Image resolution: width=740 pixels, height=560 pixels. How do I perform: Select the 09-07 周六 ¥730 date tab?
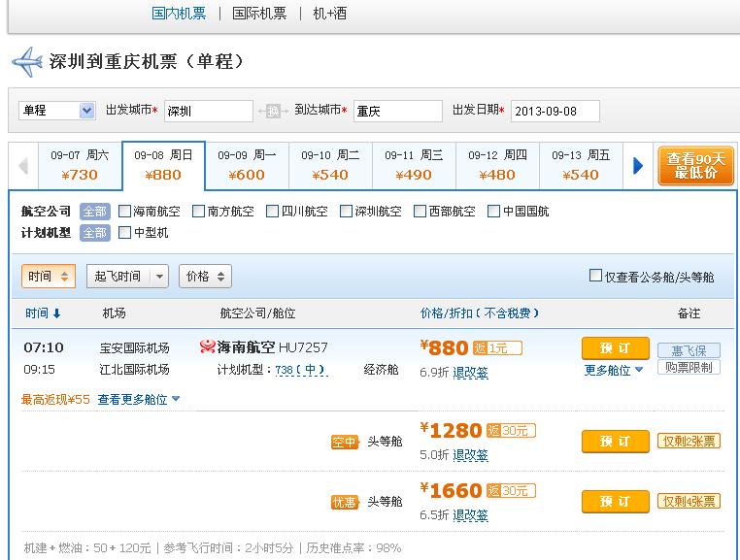coord(80,166)
